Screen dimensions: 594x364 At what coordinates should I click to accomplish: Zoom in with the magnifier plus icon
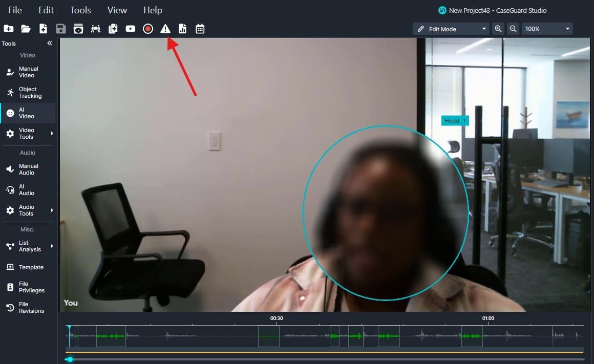[x=498, y=29]
